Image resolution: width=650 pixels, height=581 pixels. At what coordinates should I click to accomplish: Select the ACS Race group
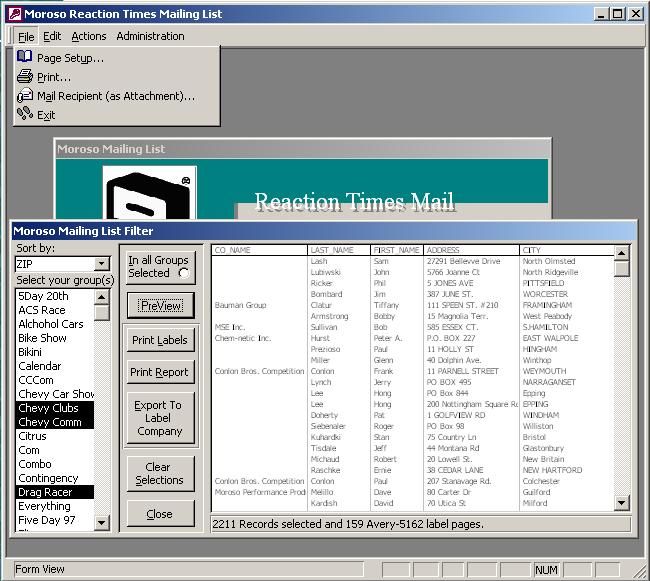[56, 310]
